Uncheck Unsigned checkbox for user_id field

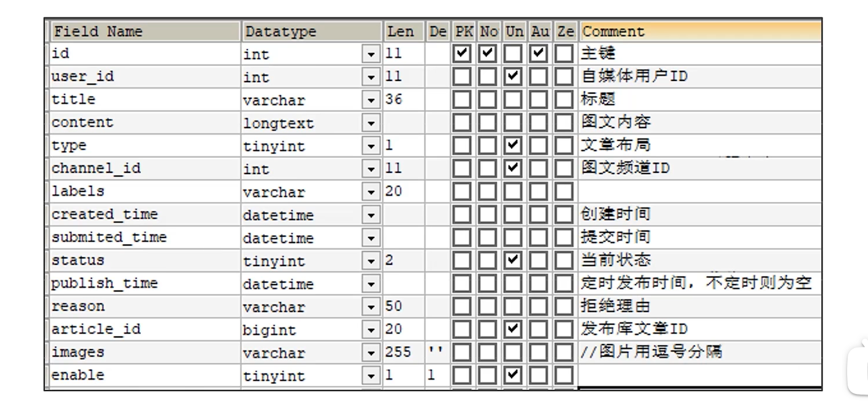coord(513,76)
